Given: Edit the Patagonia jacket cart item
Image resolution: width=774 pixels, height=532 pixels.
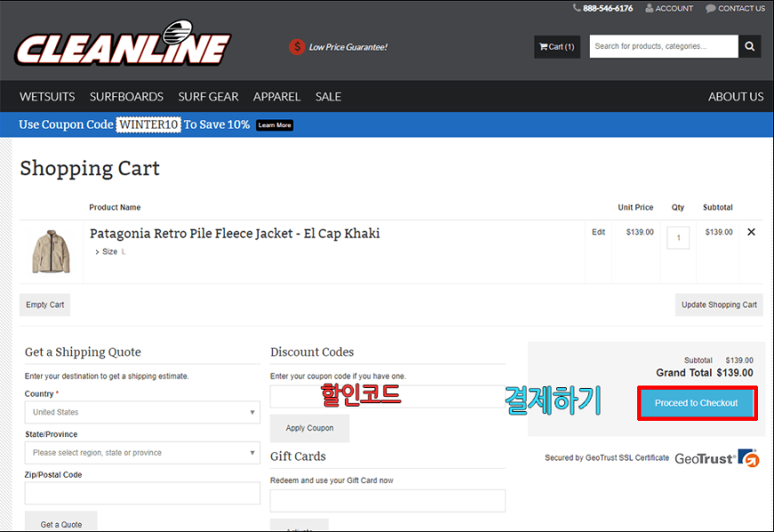Looking at the screenshot, I should point(598,232).
